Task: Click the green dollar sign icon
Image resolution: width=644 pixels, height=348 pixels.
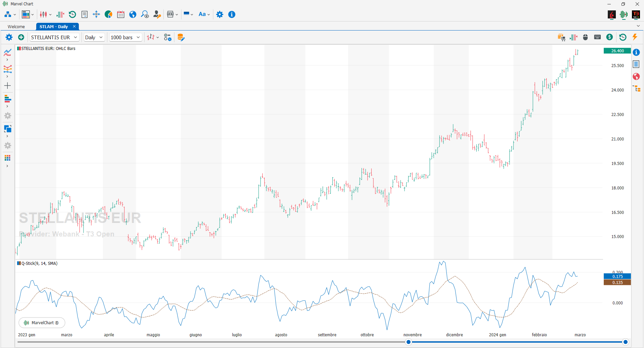Action: (610, 37)
